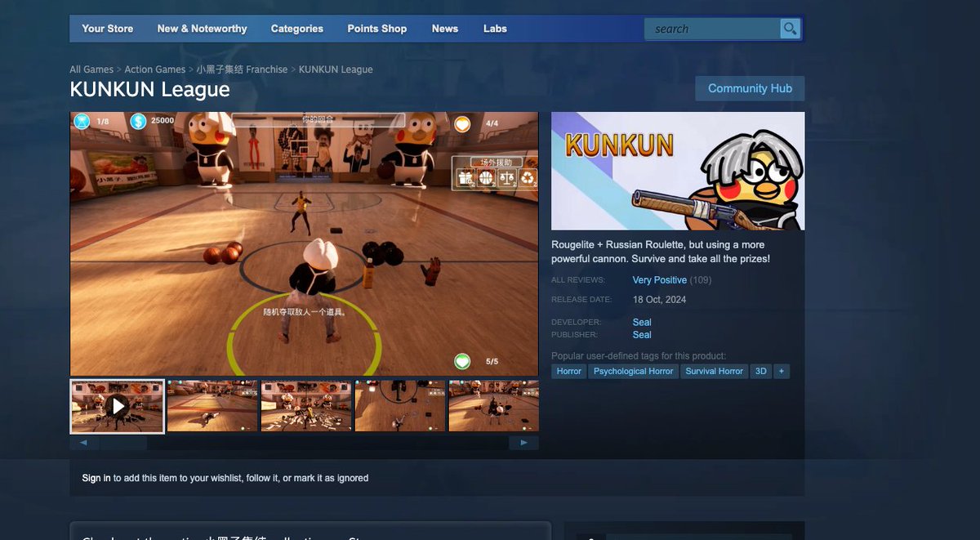Click the thumbnail strip scrollbar handle
This screenshot has height=540, width=980.
tap(122, 443)
